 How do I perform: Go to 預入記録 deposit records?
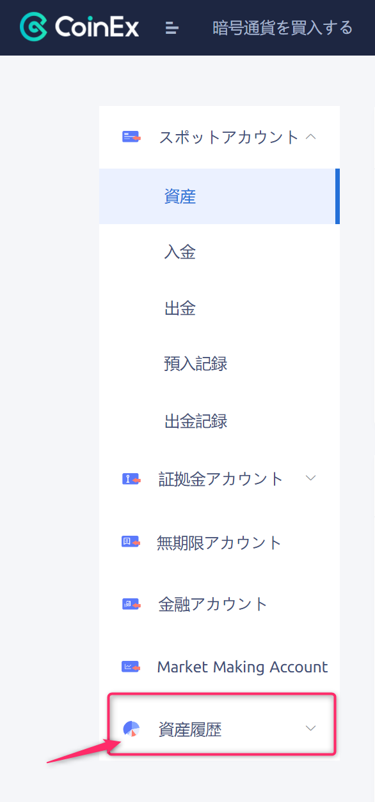[219, 365]
